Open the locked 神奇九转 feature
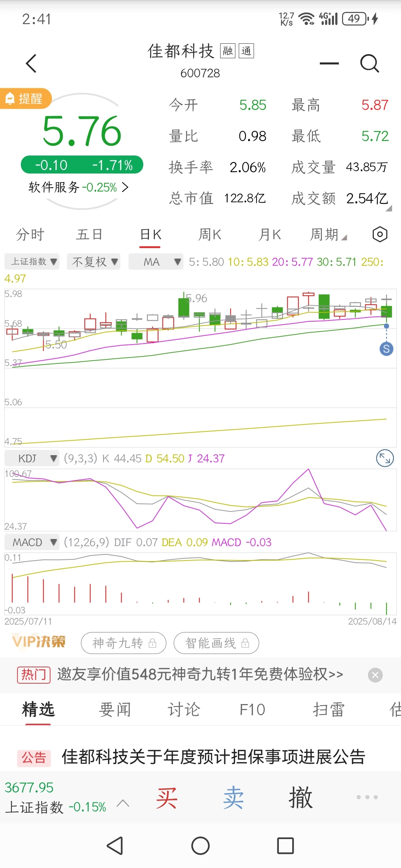Image resolution: width=401 pixels, height=868 pixels. [124, 643]
